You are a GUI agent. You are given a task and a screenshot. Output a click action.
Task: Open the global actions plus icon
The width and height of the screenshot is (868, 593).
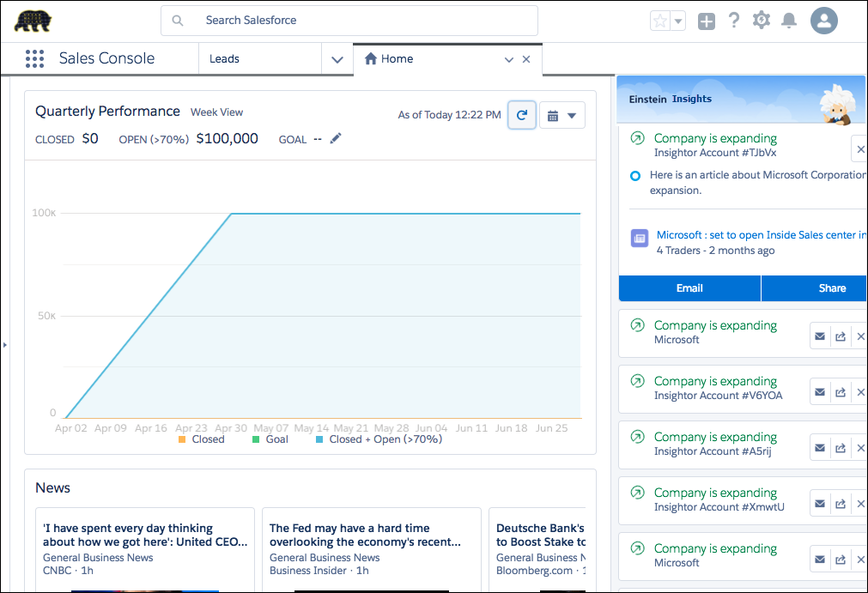[x=707, y=21]
